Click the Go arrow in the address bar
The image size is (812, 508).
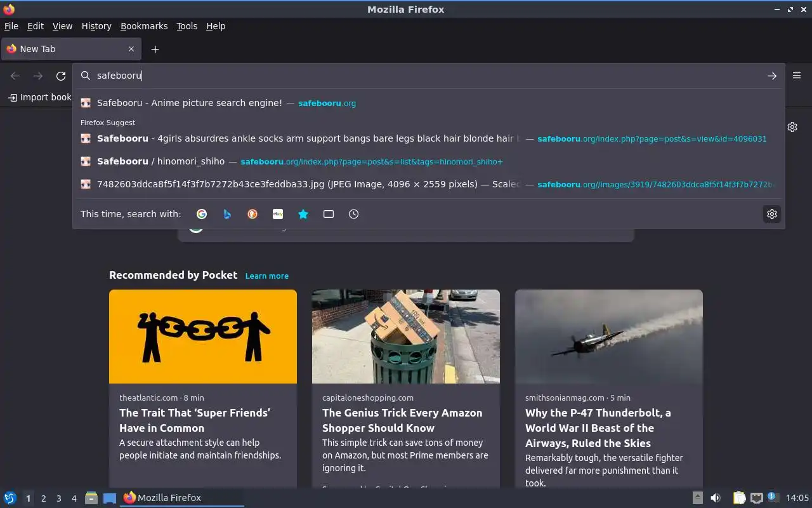(772, 76)
